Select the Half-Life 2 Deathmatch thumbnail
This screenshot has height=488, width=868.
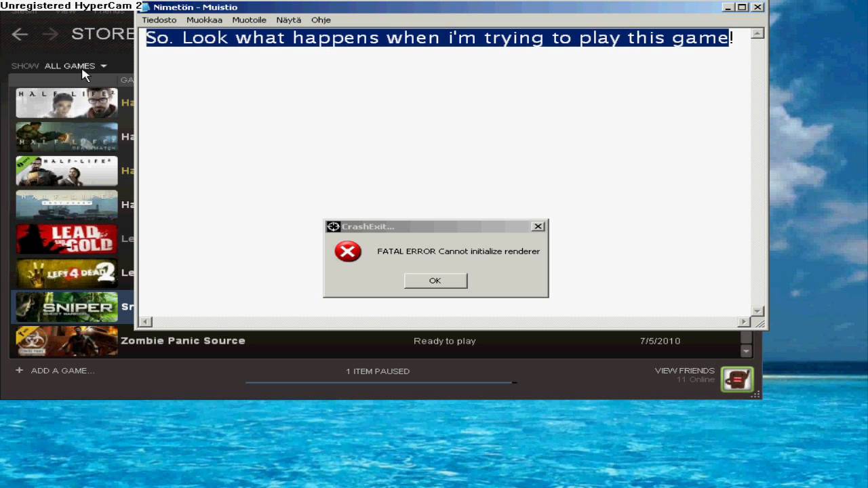pyautogui.click(x=66, y=137)
